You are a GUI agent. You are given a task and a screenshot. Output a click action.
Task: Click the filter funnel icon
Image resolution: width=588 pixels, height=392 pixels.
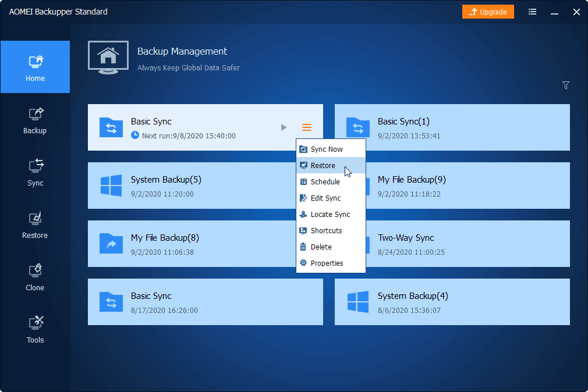(566, 85)
